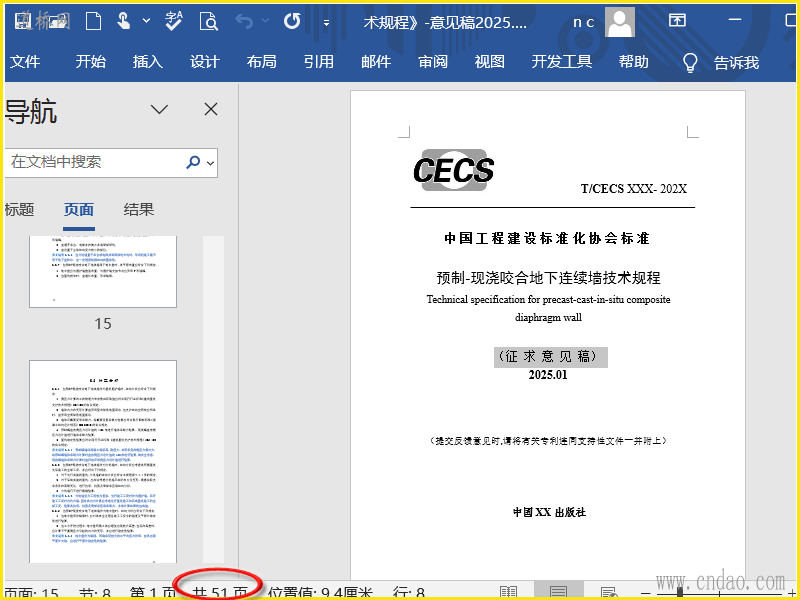Select the page thumbnail below number 15
The image size is (800, 600).
point(103,462)
